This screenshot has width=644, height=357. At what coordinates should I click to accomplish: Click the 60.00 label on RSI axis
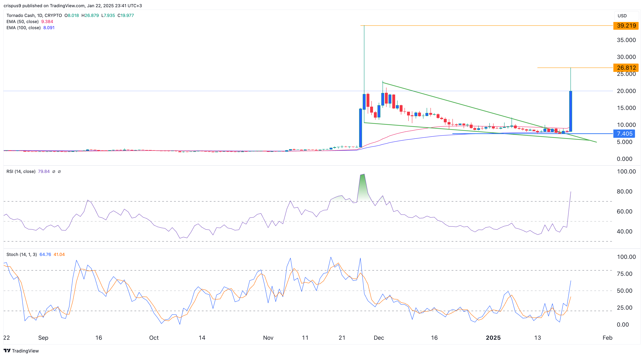click(x=625, y=211)
